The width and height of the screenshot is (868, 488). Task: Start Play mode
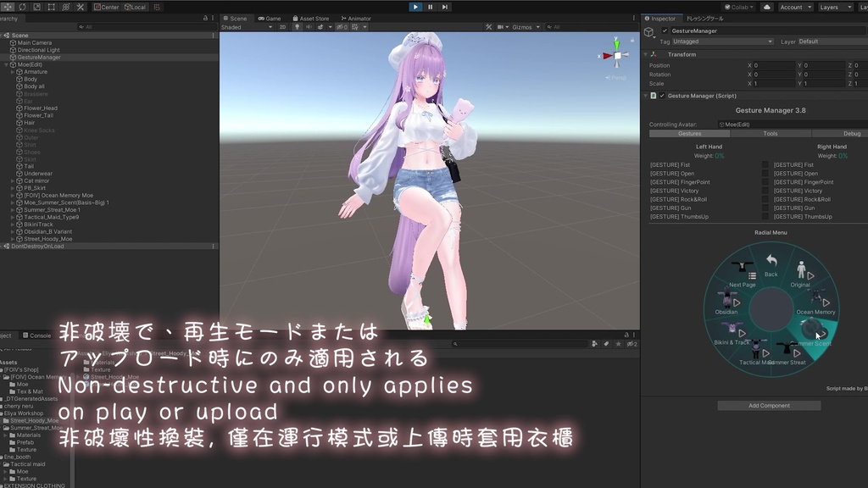[x=415, y=7]
